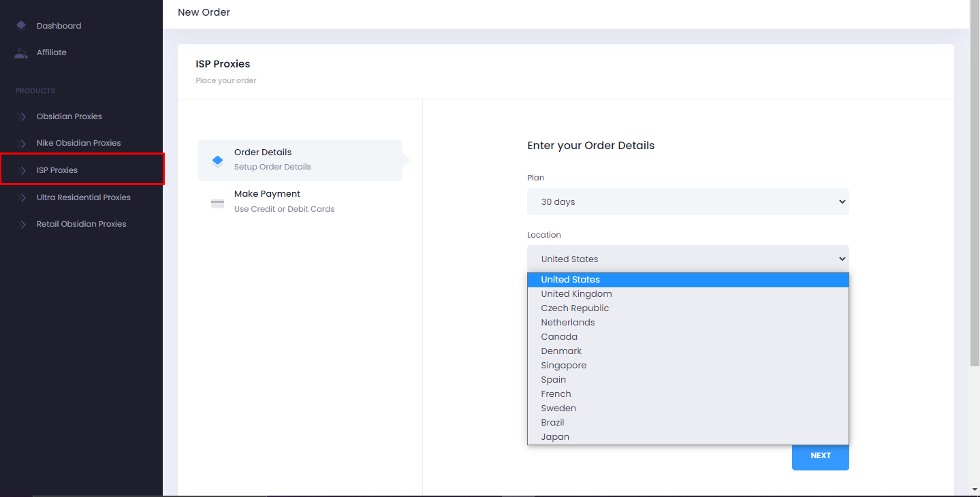This screenshot has width=980, height=497.
Task: Choose Brazil from location list
Action: click(688, 423)
